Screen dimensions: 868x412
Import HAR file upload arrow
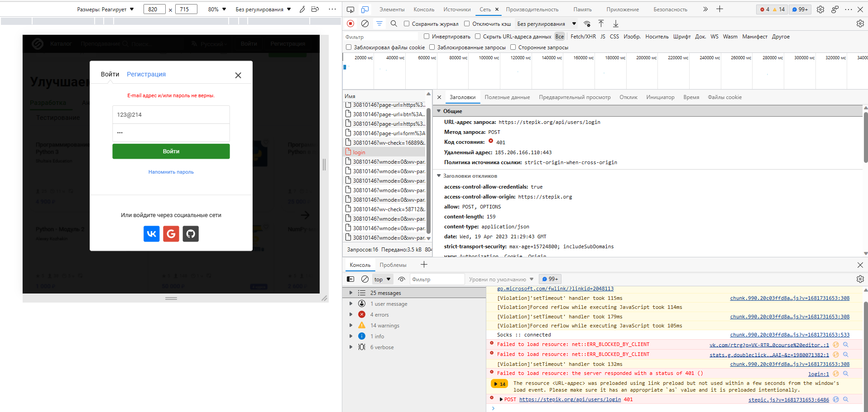click(601, 24)
